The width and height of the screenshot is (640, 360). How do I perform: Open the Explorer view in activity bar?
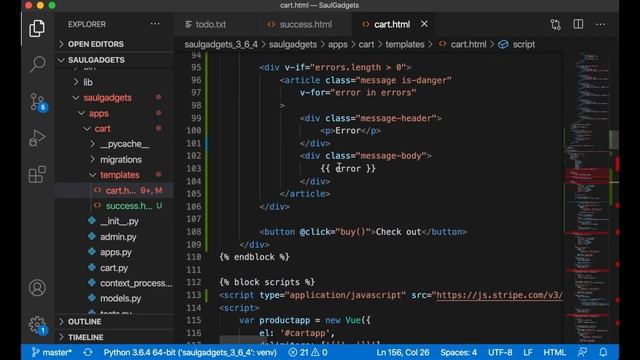coord(37,28)
